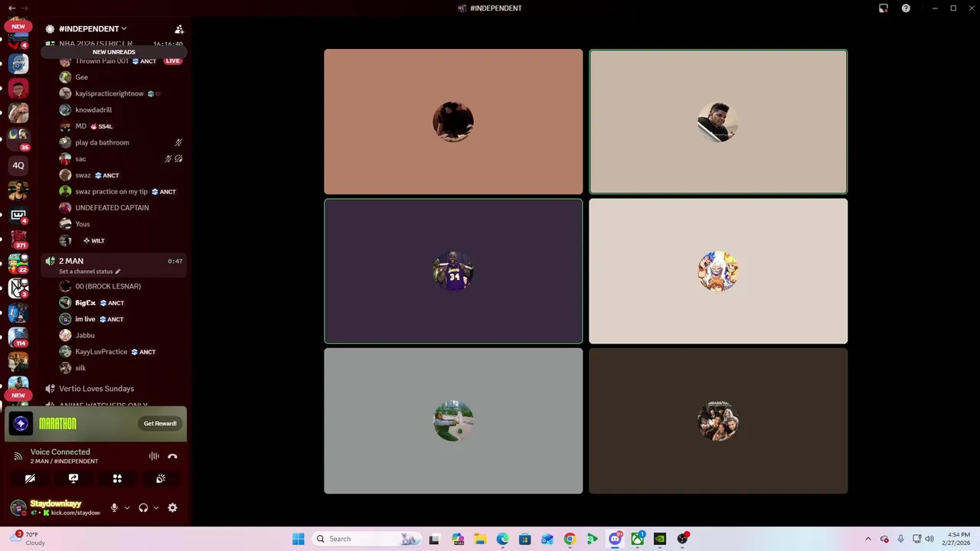Click the Staydownkayy user avatar
The width and height of the screenshot is (980, 551).
[18, 507]
